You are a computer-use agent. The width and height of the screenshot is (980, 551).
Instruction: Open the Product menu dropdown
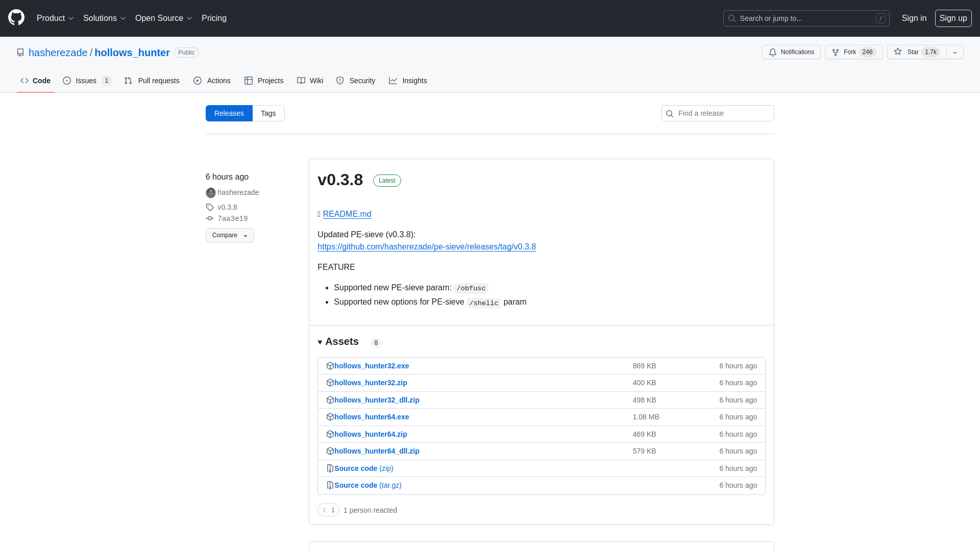point(55,18)
